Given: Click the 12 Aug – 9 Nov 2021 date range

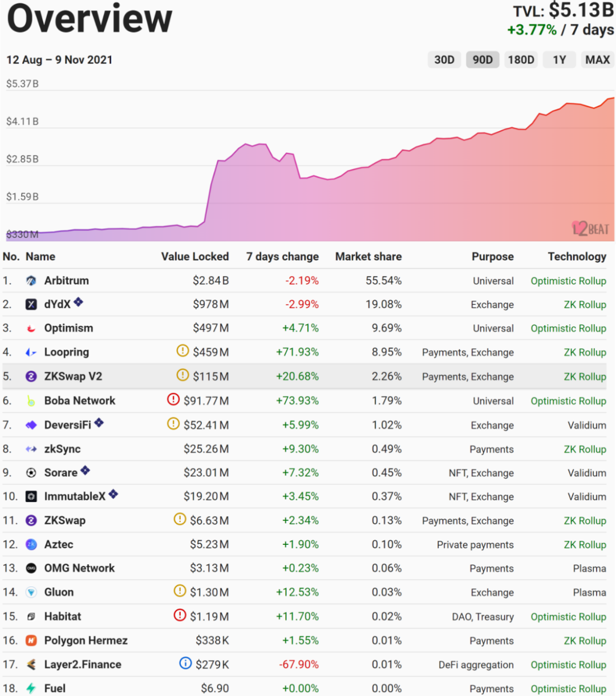Looking at the screenshot, I should [x=59, y=60].
